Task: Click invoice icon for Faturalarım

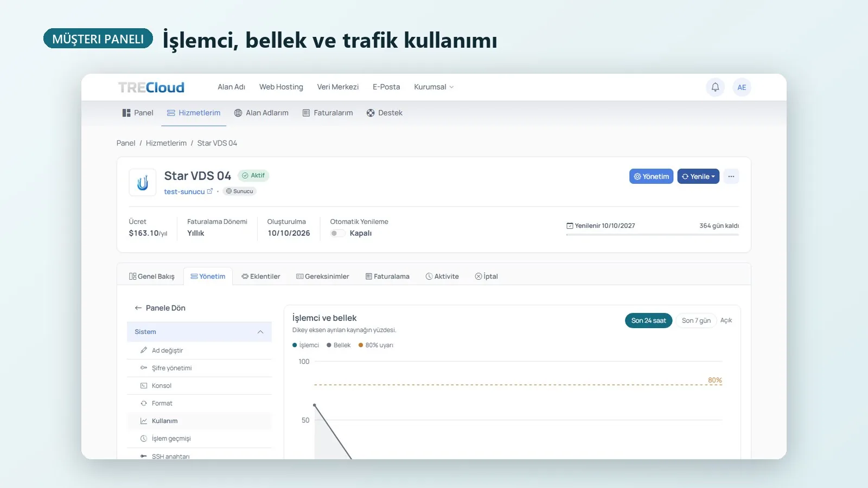Action: (x=306, y=113)
